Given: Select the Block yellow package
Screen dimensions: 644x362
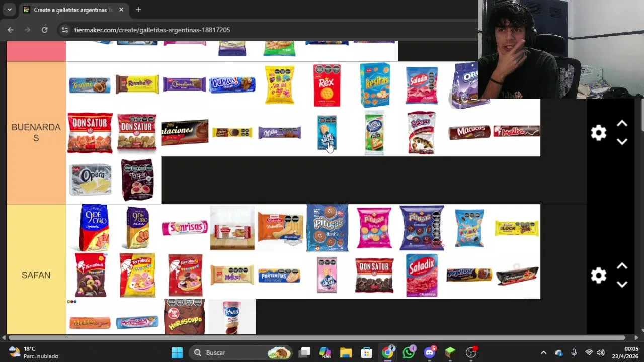Looking at the screenshot, I should coord(517,228).
